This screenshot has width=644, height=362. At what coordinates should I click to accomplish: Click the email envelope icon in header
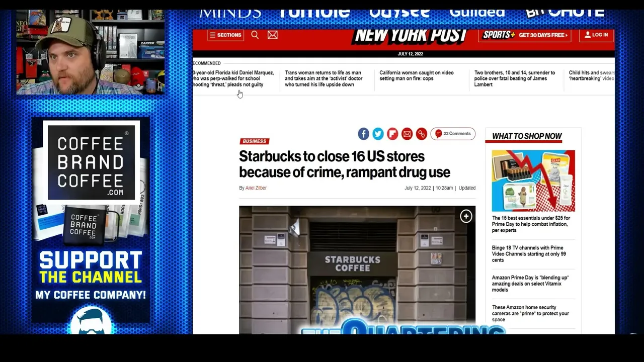click(273, 35)
